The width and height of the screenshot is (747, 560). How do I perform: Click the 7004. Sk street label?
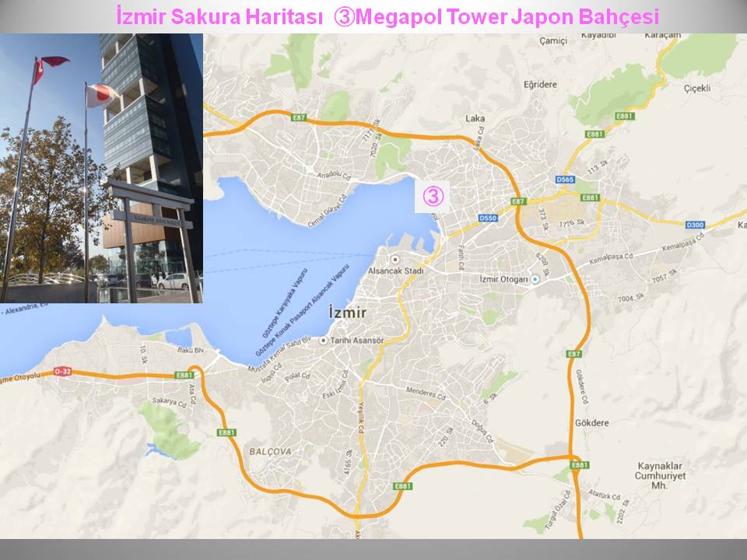click(631, 298)
